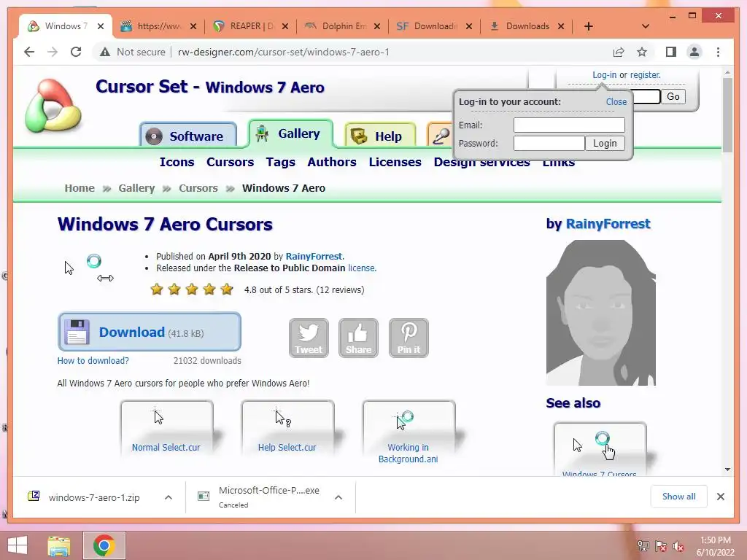The image size is (747, 560).
Task: Open the Icons menu item
Action: click(177, 162)
